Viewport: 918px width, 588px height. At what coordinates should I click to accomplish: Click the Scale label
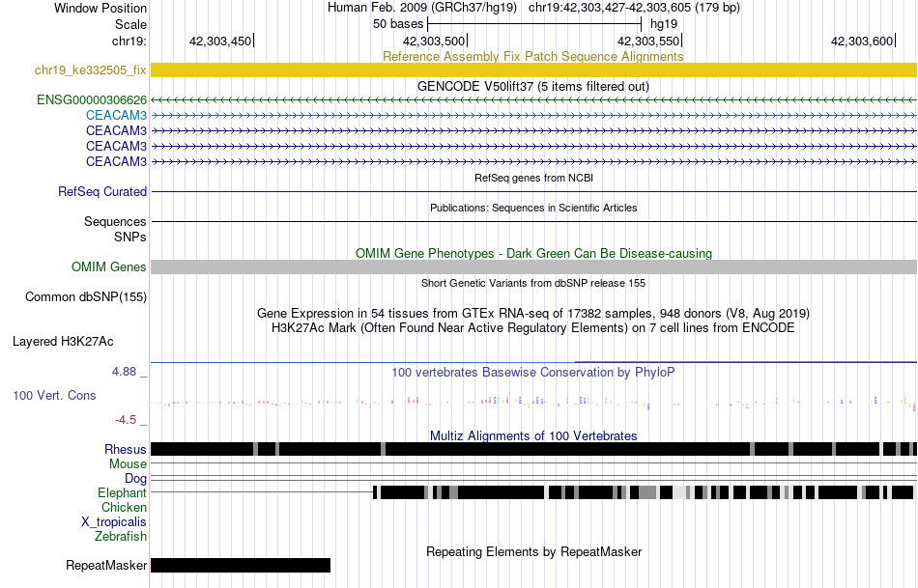(x=130, y=24)
